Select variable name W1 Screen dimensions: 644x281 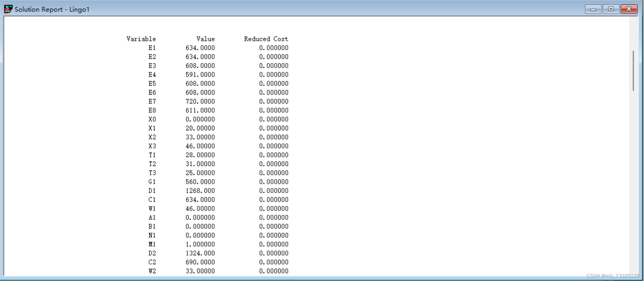pos(152,208)
